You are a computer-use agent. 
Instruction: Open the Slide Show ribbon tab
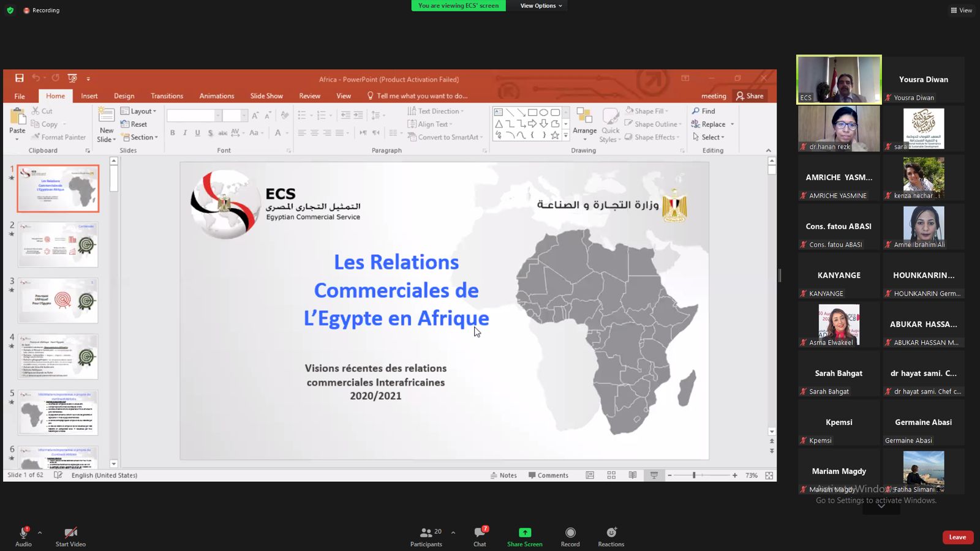pyautogui.click(x=266, y=96)
